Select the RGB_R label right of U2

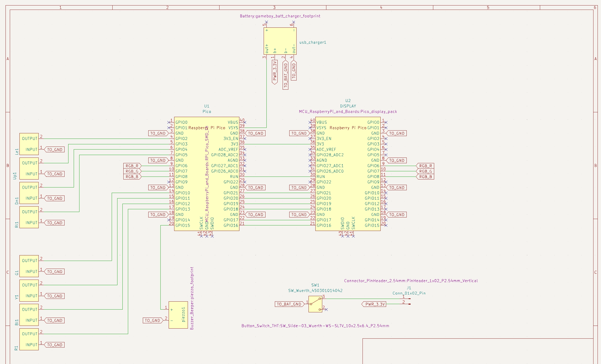click(425, 166)
